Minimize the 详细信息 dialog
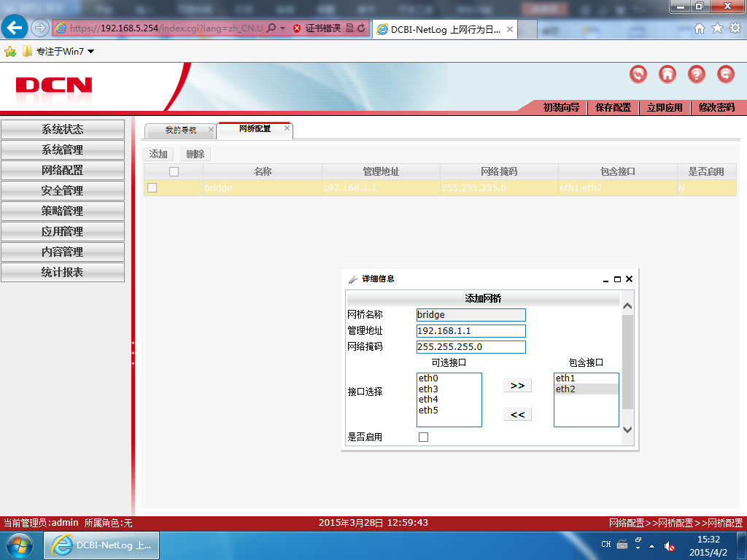The height and width of the screenshot is (560, 747). tap(605, 279)
